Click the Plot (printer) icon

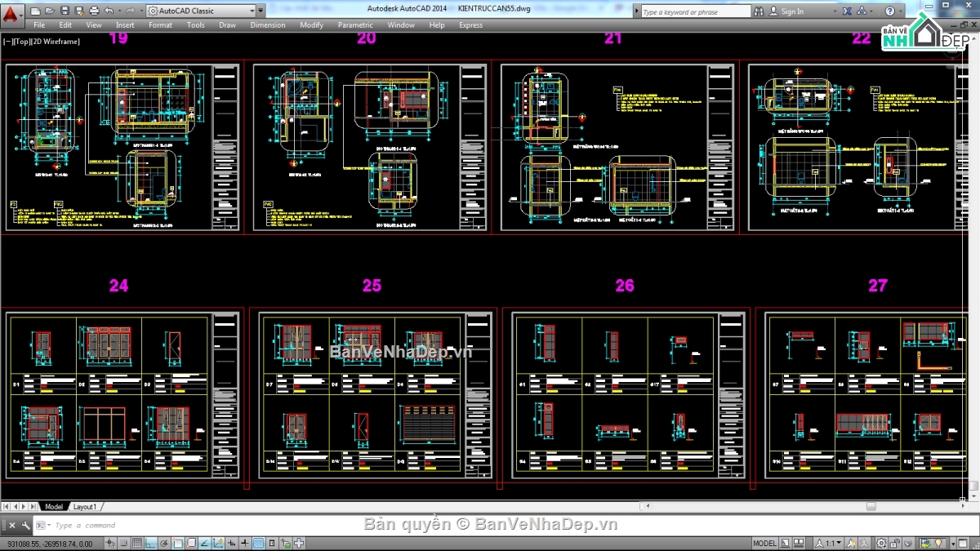tap(94, 11)
